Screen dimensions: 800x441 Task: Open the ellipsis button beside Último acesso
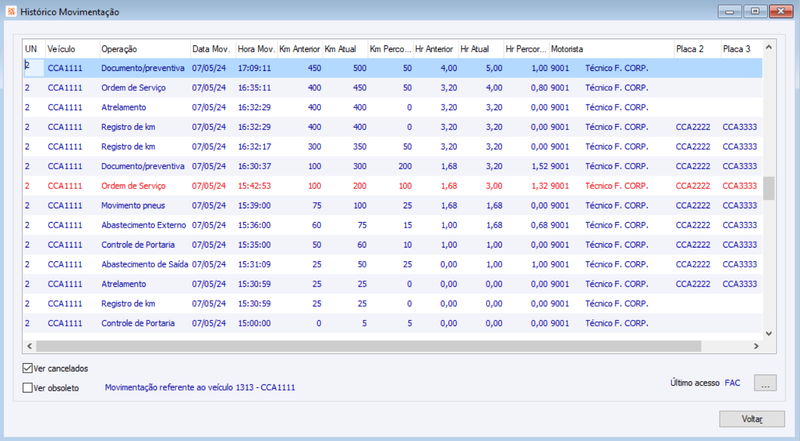click(x=765, y=383)
